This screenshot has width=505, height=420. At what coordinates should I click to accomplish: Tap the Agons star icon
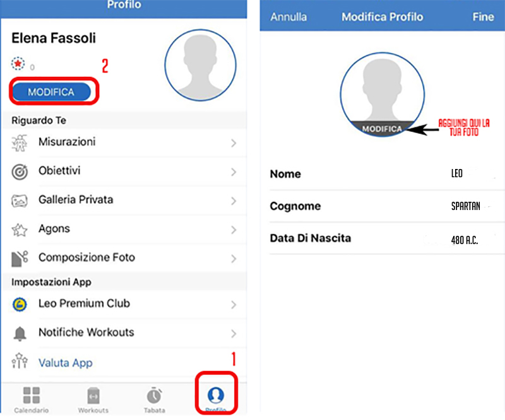[x=20, y=230]
